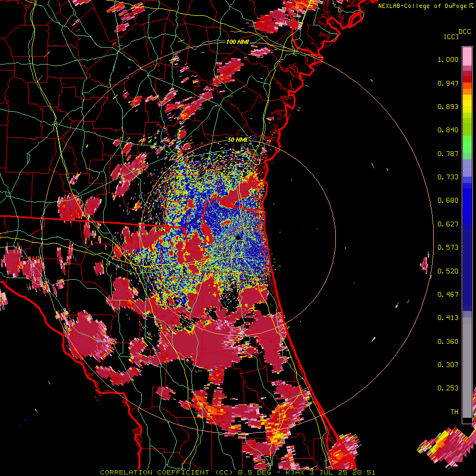Click the KJAX 3 JUL 25 20:51 timestamp
This screenshot has height=476, width=476.
coord(330,472)
